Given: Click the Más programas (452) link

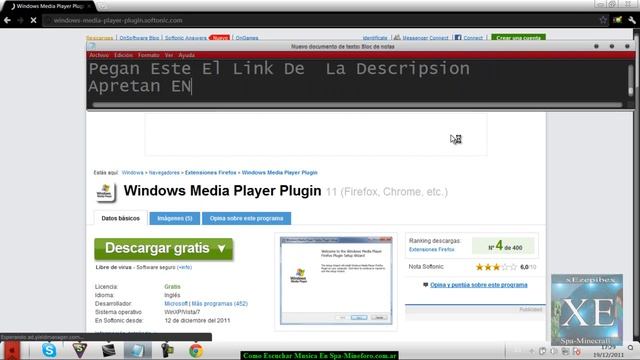Looking at the screenshot, I should [x=220, y=304].
